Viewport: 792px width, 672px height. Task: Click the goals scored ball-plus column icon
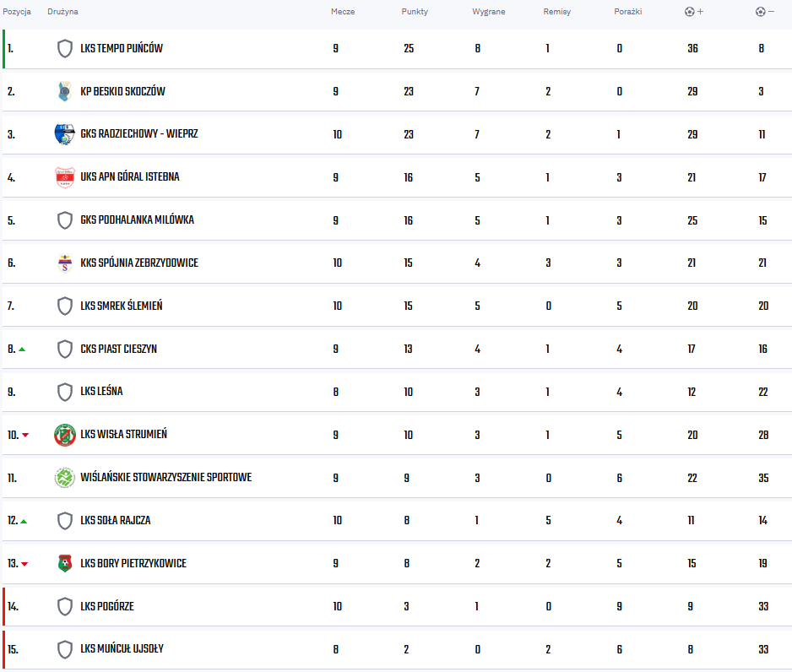(x=694, y=12)
